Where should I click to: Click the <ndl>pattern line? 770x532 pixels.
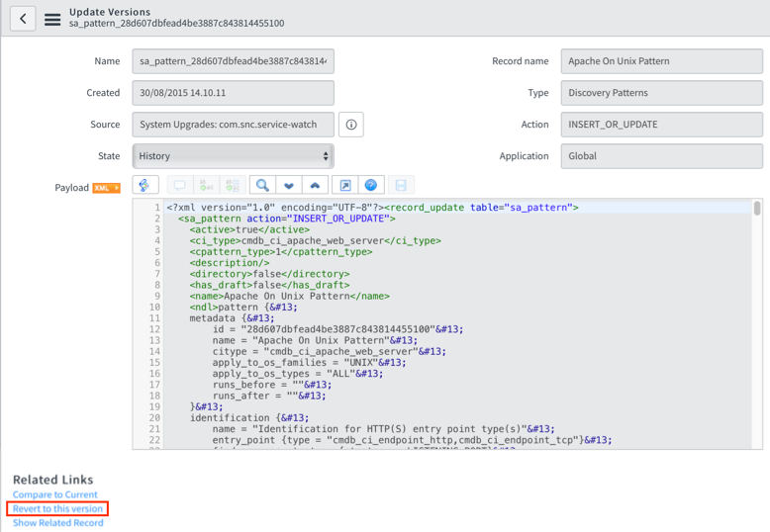pyautogui.click(x=243, y=308)
